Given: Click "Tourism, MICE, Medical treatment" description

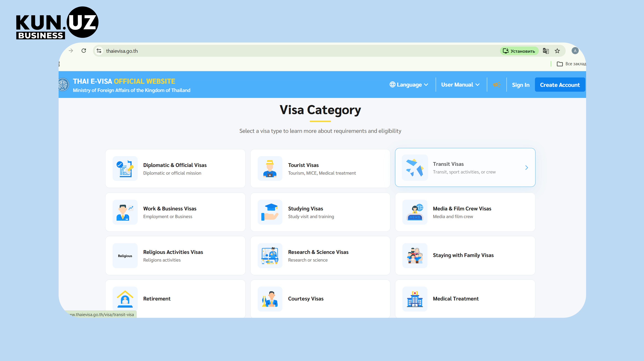Looking at the screenshot, I should tap(322, 173).
